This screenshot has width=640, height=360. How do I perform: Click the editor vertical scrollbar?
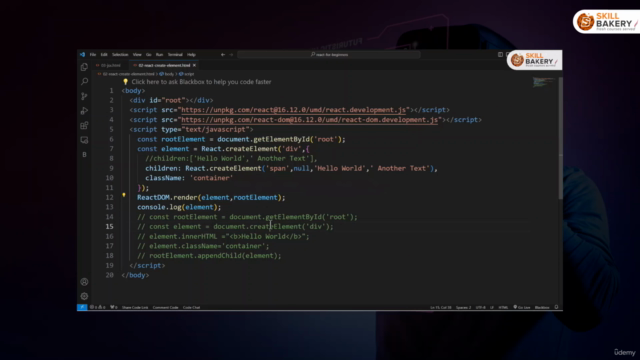pyautogui.click(x=560, y=139)
